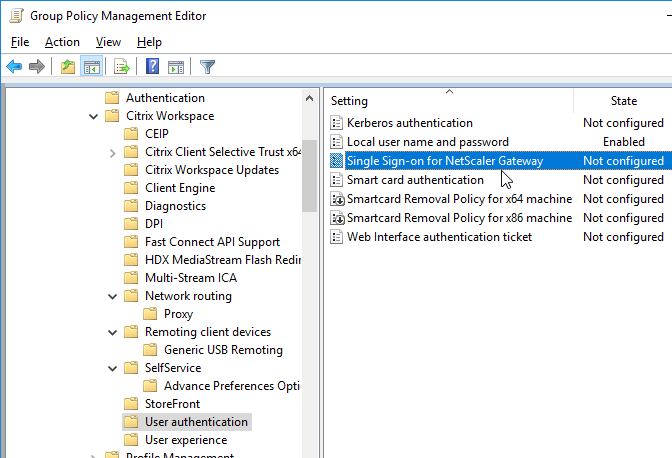
Task: Click the Forward arrow toolbar icon
Action: click(37, 67)
